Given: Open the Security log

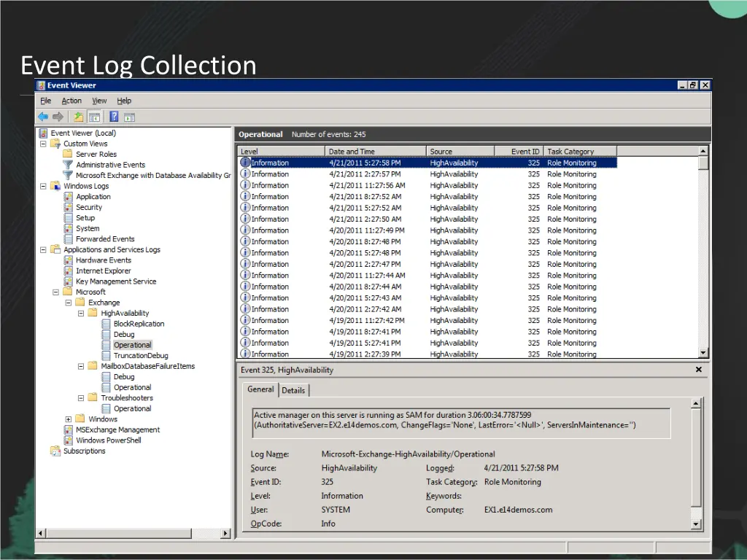Looking at the screenshot, I should (89, 207).
